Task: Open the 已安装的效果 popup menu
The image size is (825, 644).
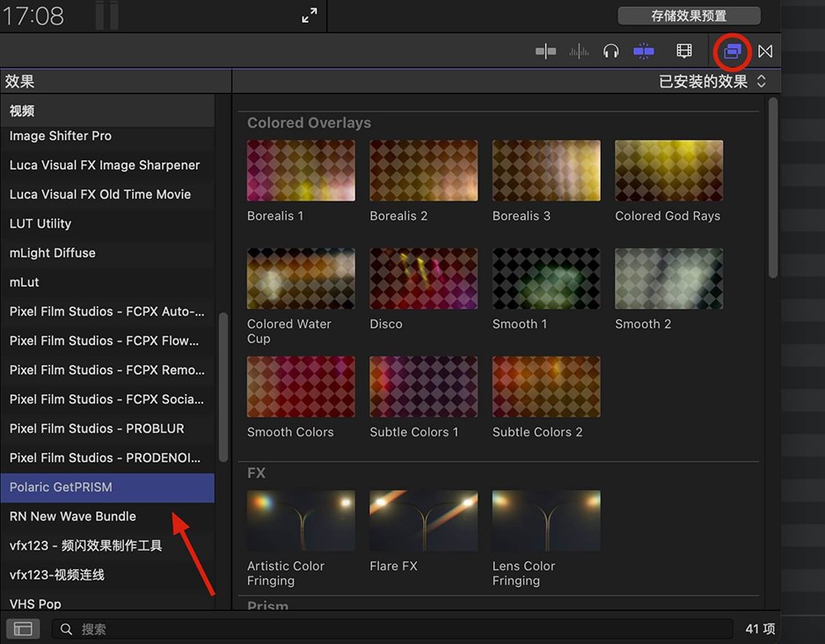Action: pos(712,81)
